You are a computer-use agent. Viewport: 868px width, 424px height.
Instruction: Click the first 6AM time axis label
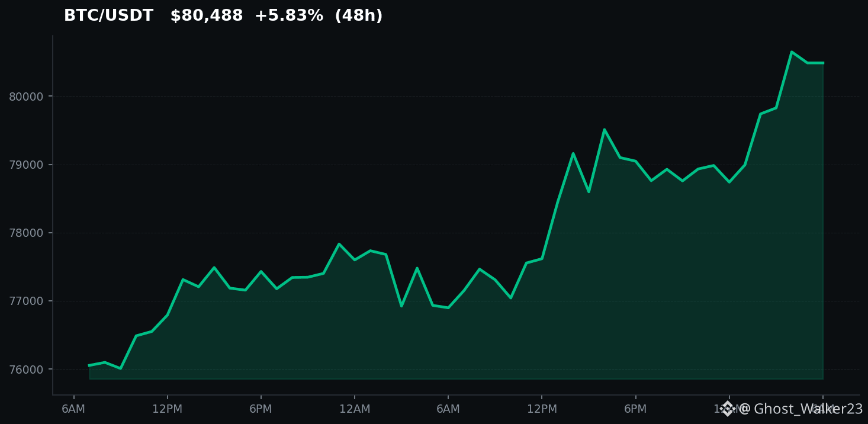pyautogui.click(x=73, y=409)
